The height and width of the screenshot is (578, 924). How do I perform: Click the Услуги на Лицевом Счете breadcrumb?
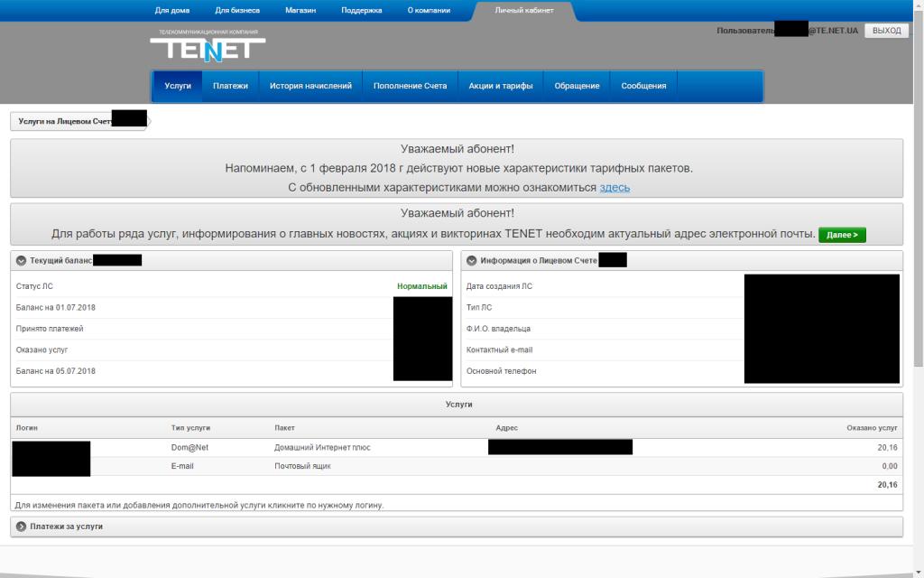79,121
